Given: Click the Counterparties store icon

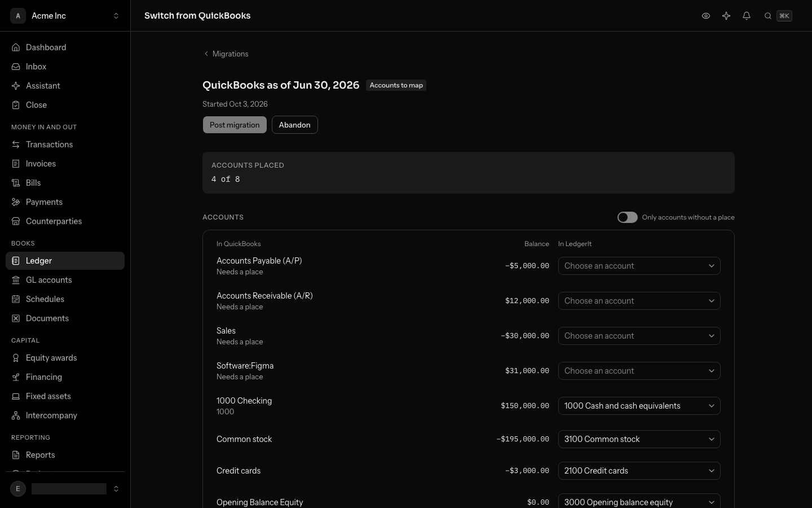Looking at the screenshot, I should click(16, 221).
